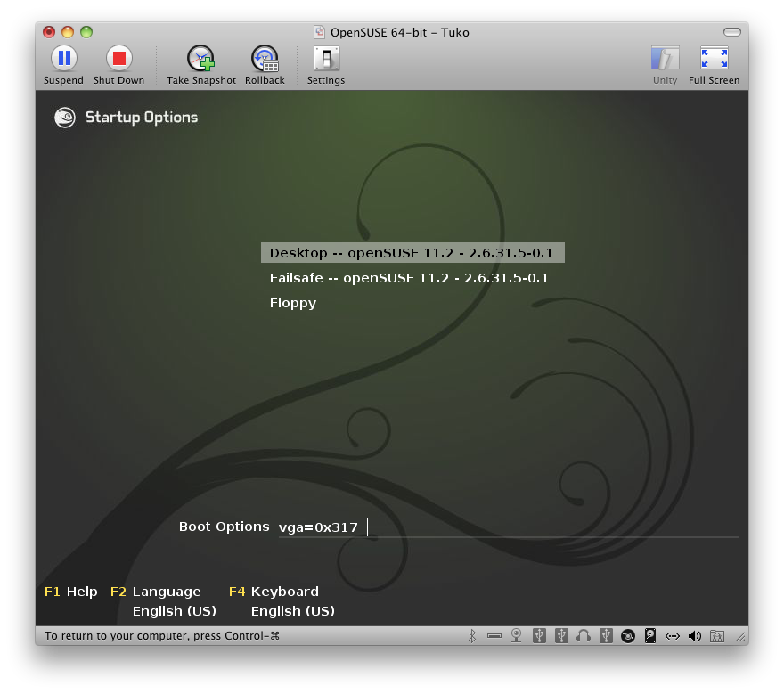Image resolution: width=784 pixels, height=694 pixels.
Task: Click the USB icon beside the webcam icon
Action: (x=539, y=636)
